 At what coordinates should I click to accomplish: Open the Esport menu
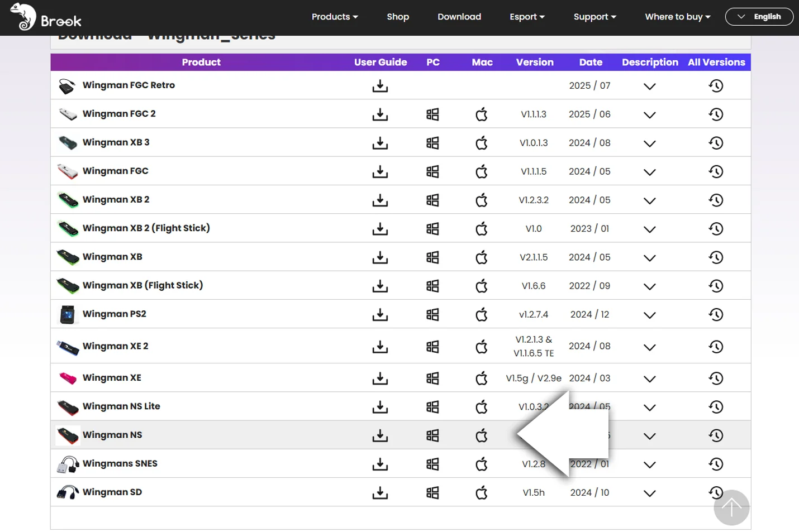(527, 17)
